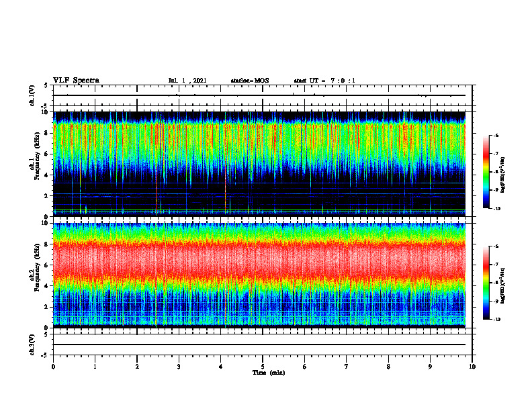Viewport: 532px width, 411px height.
Task: Click time axis tick label "4"
Action: coord(220,367)
